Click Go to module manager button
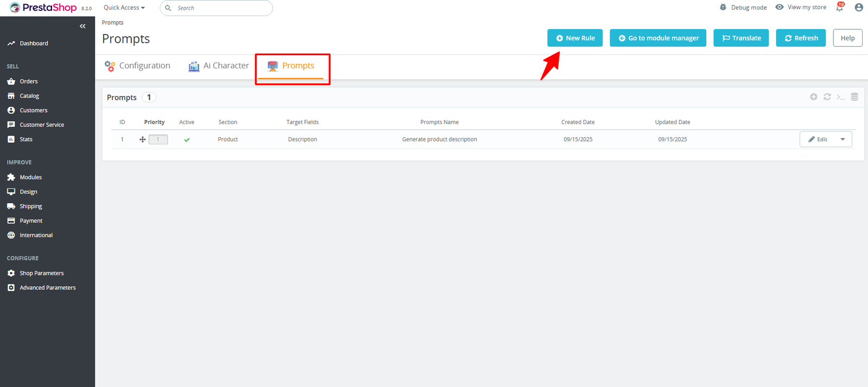Screen dimensions: 868x387 [x=658, y=38]
